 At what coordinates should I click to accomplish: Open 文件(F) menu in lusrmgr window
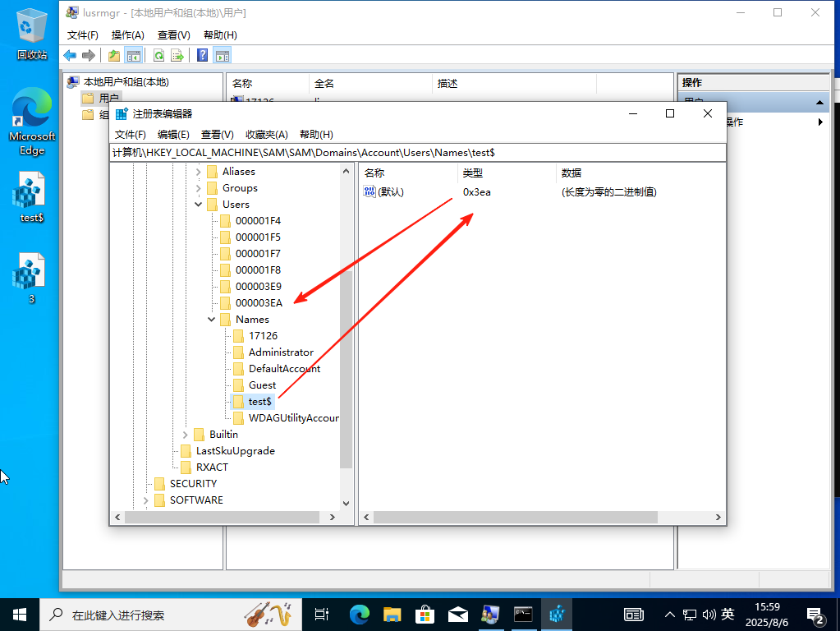click(82, 35)
